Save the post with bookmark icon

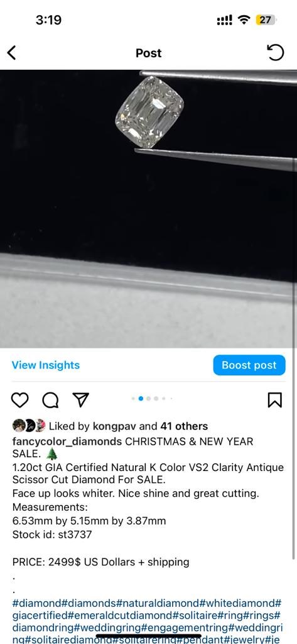point(275,399)
